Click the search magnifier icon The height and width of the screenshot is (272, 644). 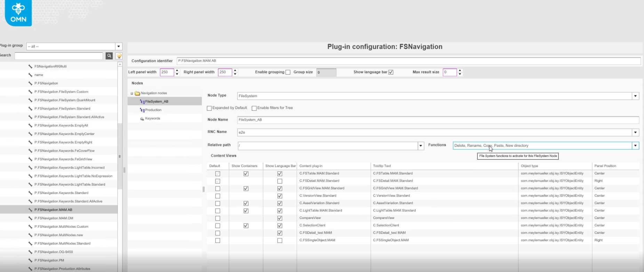[109, 56]
